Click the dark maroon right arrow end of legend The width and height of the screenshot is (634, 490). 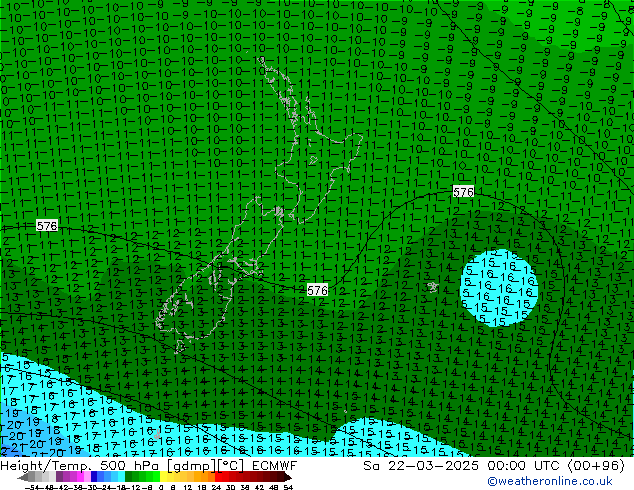[287, 478]
